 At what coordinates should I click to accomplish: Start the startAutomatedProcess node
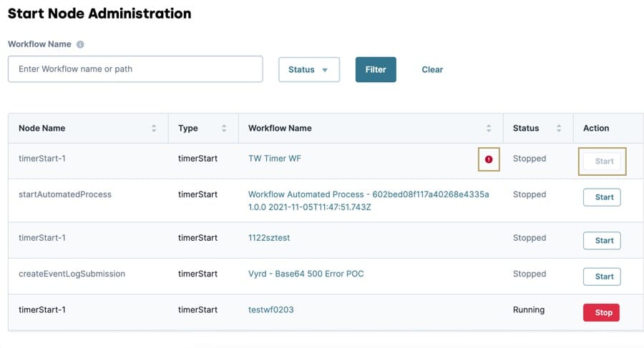tap(602, 197)
